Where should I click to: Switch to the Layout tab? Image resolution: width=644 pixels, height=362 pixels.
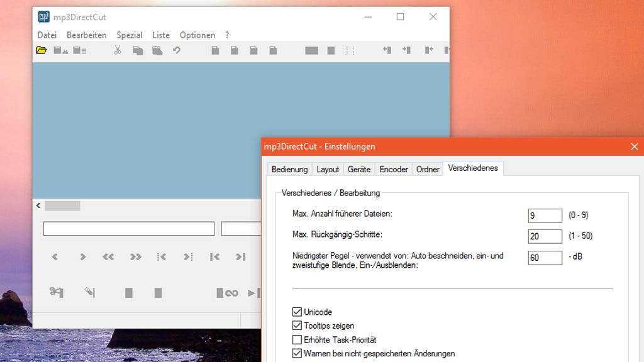328,169
